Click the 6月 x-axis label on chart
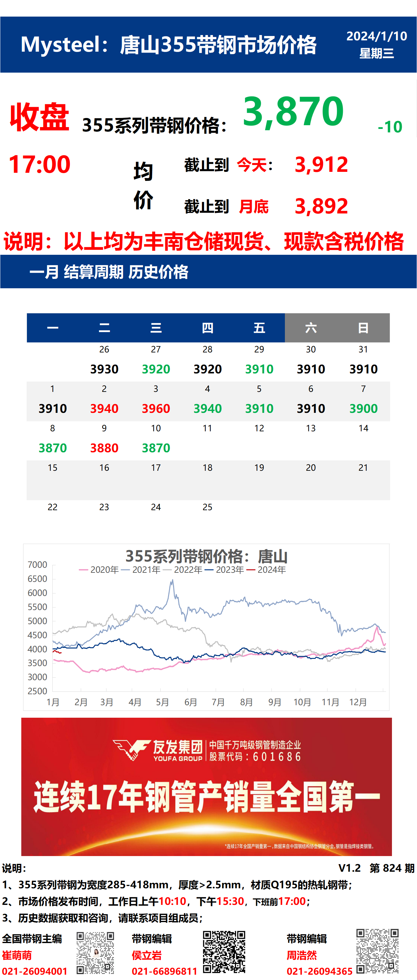 point(191,702)
